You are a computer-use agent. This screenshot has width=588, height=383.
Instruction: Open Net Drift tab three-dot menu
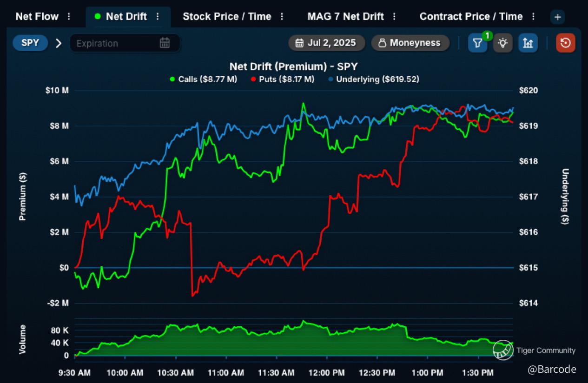(158, 17)
